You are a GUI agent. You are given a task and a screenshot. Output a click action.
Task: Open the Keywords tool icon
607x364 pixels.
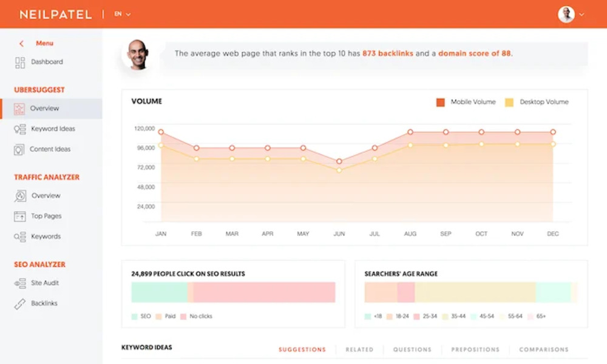click(x=21, y=237)
